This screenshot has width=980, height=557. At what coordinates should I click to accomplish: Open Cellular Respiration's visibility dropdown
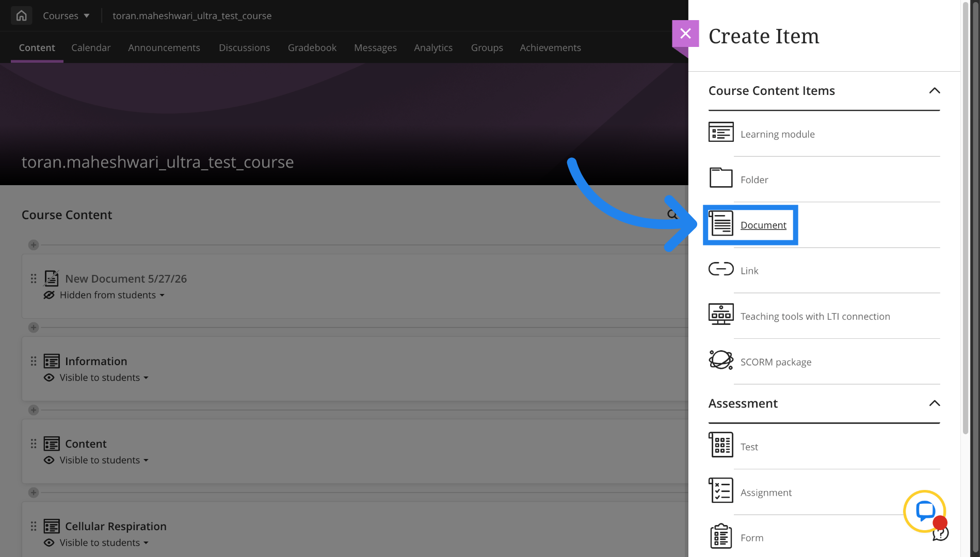(x=104, y=543)
